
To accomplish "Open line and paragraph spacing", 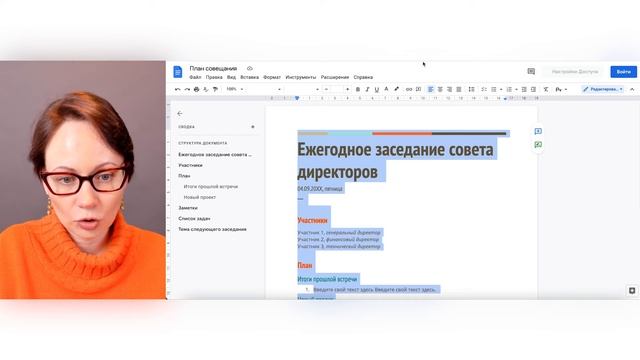I will (471, 89).
